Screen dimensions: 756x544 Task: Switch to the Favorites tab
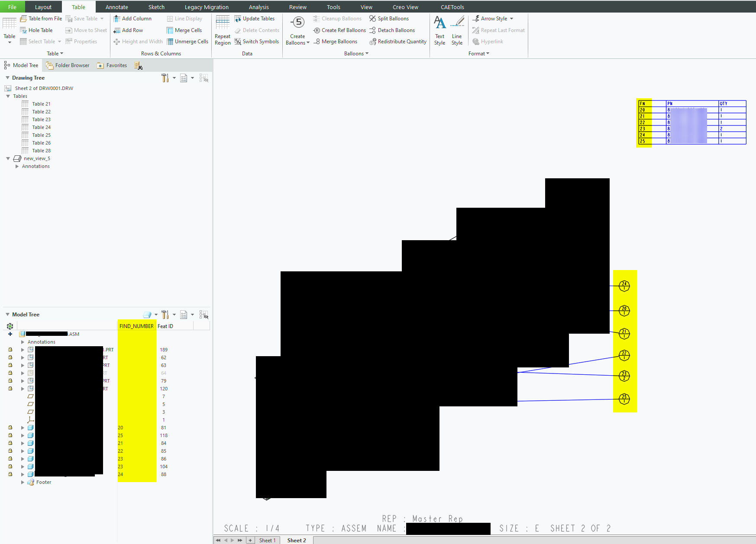112,65
